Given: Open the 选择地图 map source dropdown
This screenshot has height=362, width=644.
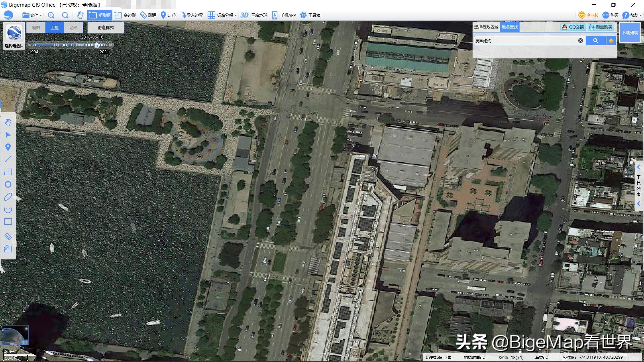Looking at the screenshot, I should tap(14, 46).
